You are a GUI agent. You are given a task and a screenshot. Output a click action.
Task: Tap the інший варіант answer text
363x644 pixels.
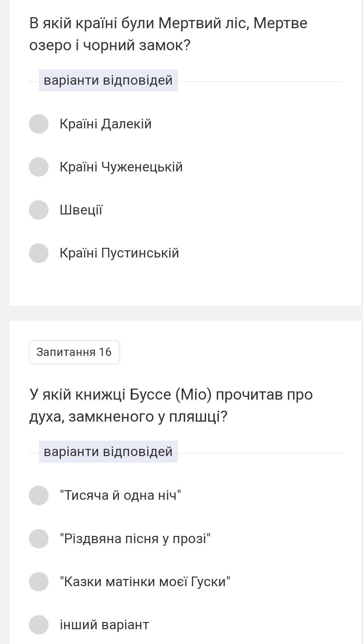pos(104,625)
